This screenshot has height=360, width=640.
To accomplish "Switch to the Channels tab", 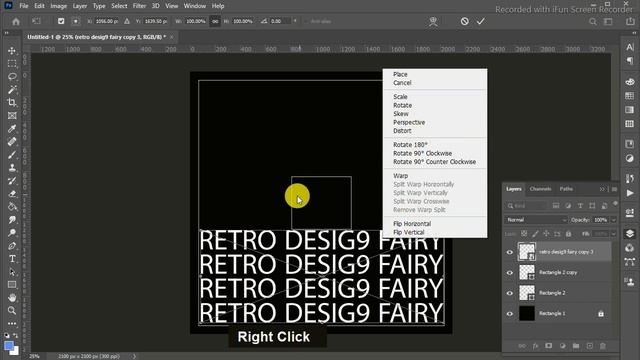I will coord(540,189).
